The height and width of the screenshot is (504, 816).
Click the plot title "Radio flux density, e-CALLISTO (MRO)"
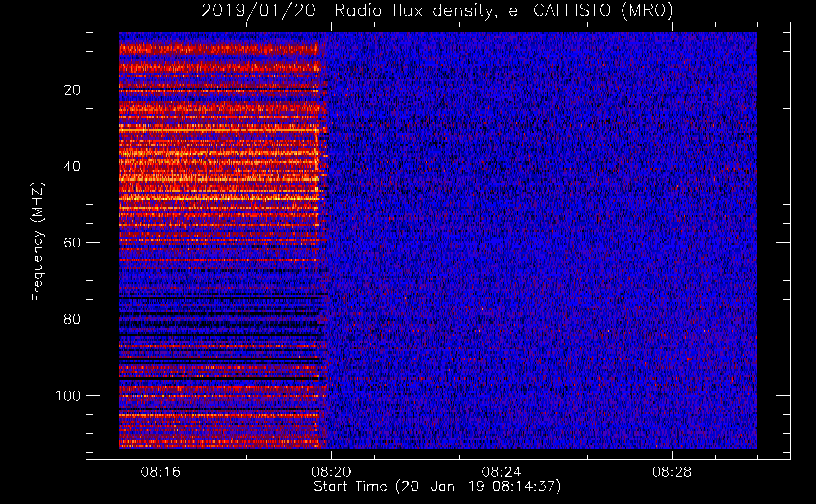503,11
